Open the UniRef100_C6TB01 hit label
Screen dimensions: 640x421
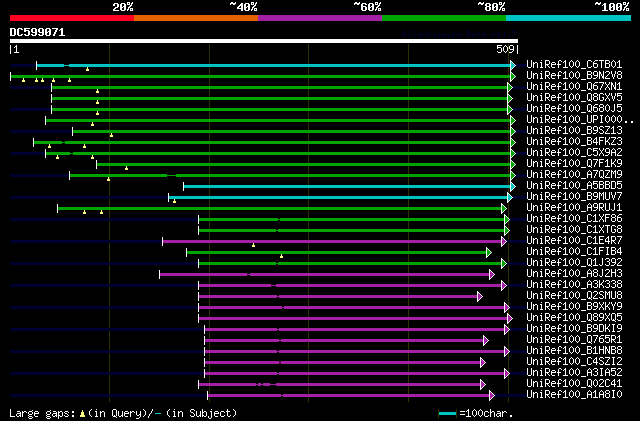point(574,65)
